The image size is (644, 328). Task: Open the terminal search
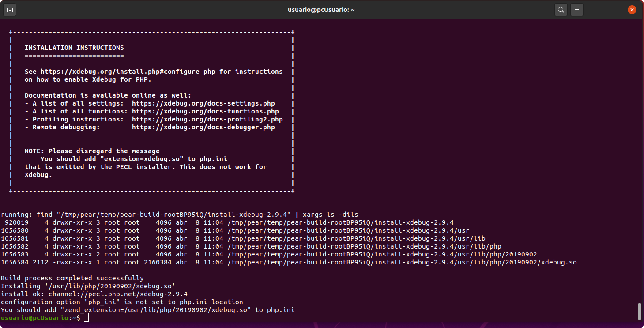pyautogui.click(x=561, y=9)
